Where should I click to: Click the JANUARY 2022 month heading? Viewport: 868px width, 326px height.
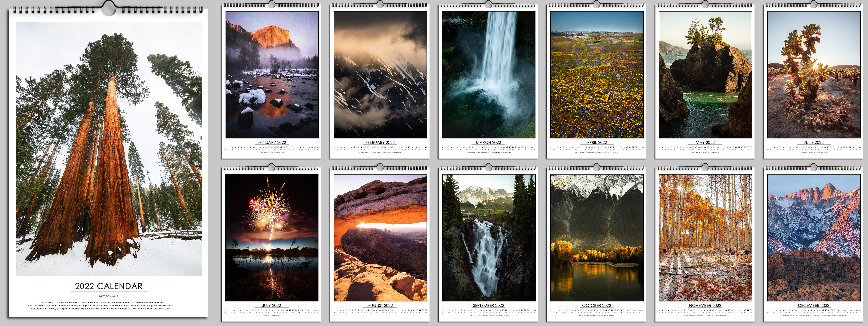coord(272,143)
